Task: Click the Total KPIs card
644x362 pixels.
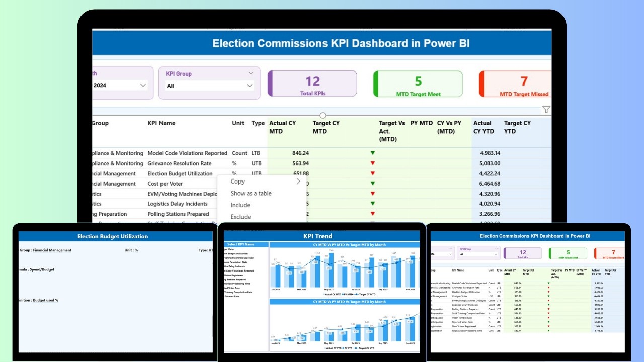Action: tap(312, 83)
